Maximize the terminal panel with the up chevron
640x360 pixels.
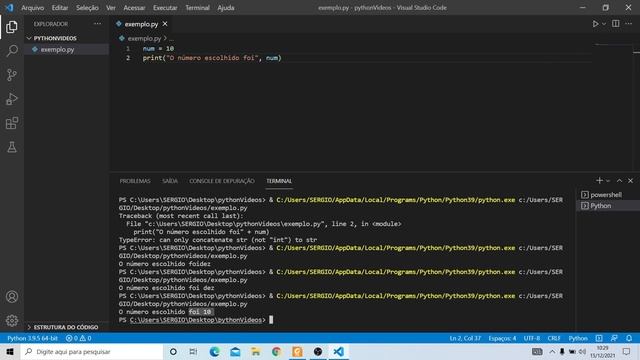point(620,180)
